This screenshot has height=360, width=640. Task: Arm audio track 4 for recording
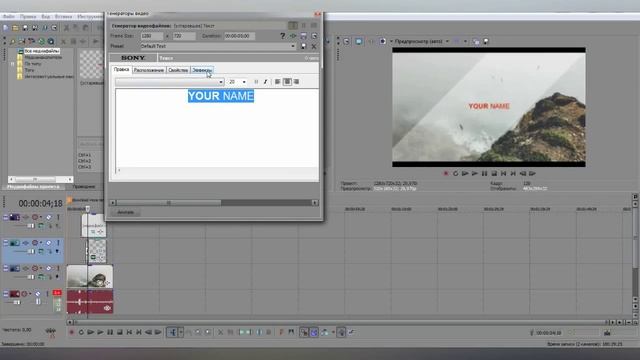tap(24, 294)
